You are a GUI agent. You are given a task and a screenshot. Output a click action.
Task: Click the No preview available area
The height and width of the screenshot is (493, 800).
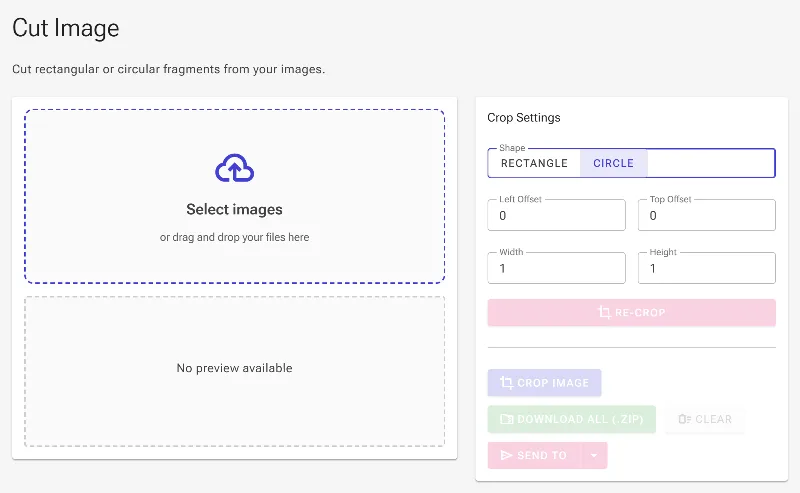click(234, 372)
